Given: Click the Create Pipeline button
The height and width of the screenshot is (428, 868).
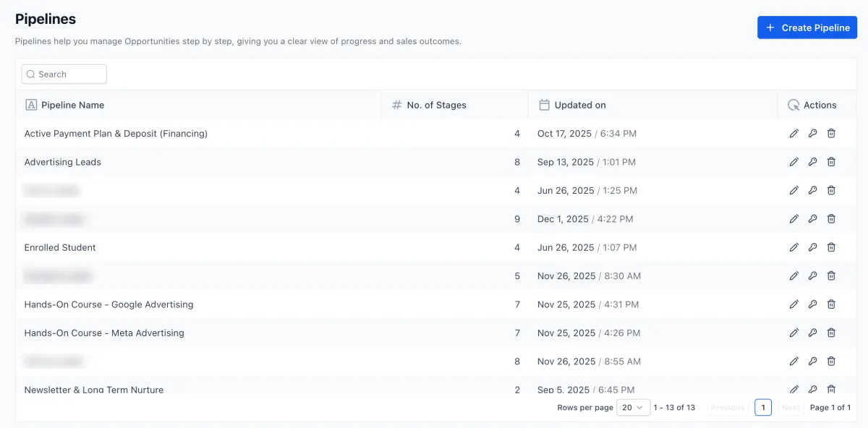Looking at the screenshot, I should tap(807, 27).
